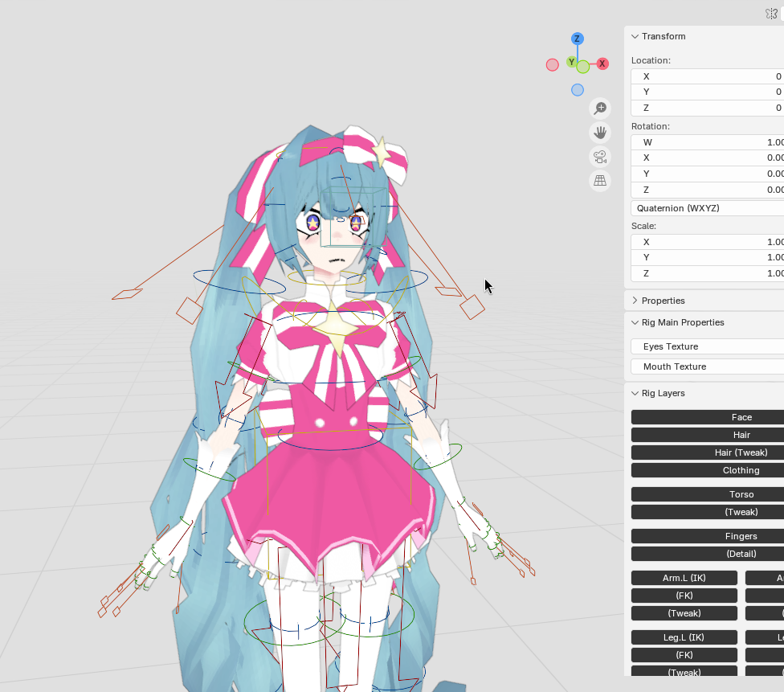Click the Rotation Y field
The image size is (784, 692).
click(708, 174)
